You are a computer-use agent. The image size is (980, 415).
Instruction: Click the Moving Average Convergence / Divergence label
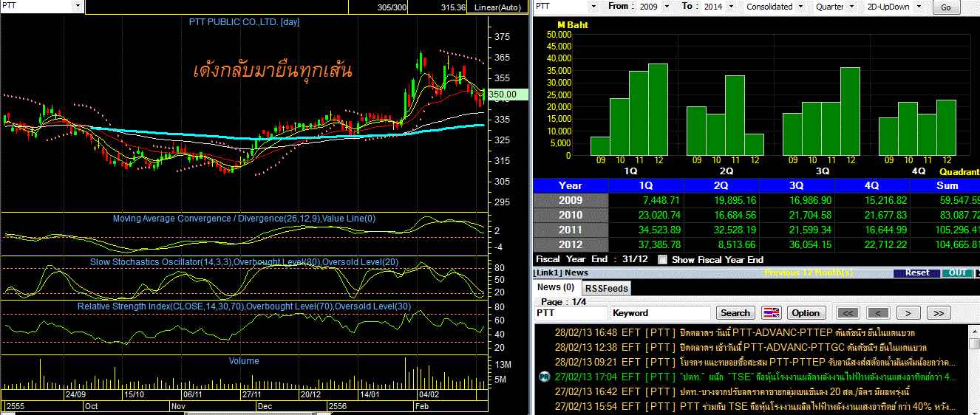tap(244, 218)
